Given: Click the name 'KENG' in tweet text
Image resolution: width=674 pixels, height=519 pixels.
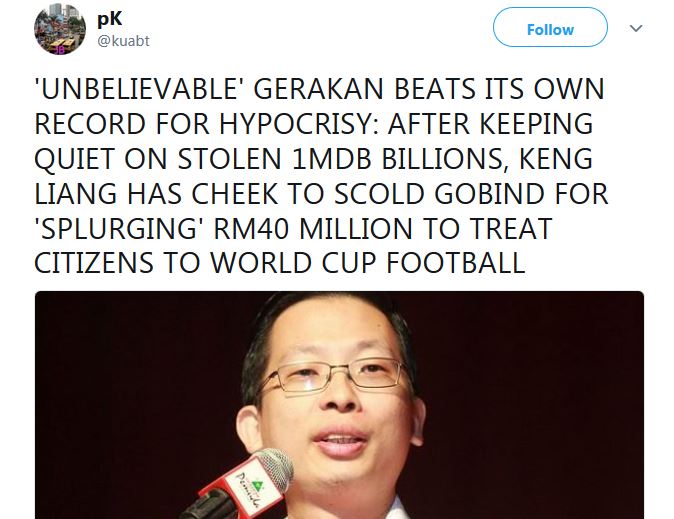Looking at the screenshot, I should coord(557,159).
